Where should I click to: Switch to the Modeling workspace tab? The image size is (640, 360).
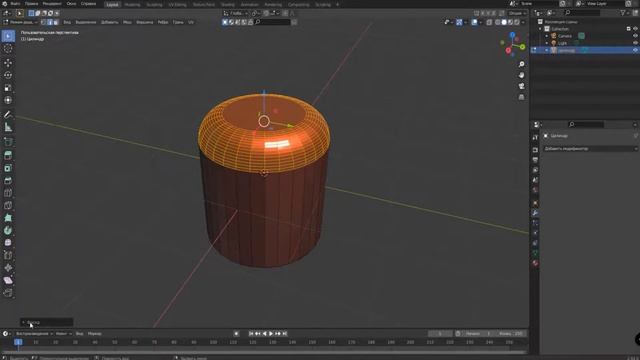tap(132, 4)
